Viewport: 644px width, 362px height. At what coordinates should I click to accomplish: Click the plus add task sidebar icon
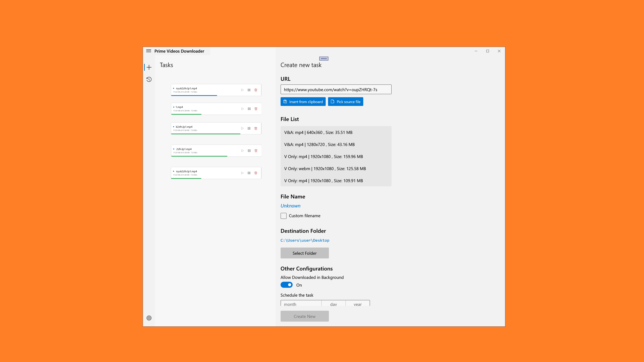[149, 67]
